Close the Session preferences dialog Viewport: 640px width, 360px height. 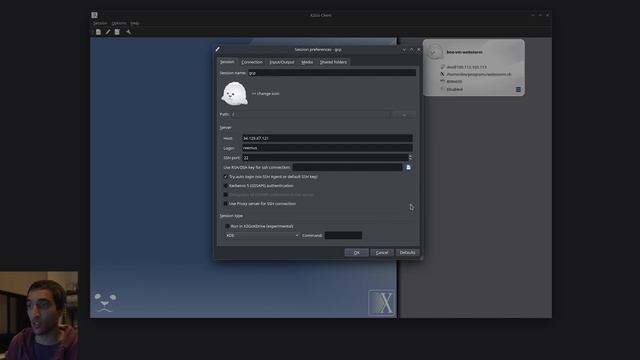coord(418,49)
